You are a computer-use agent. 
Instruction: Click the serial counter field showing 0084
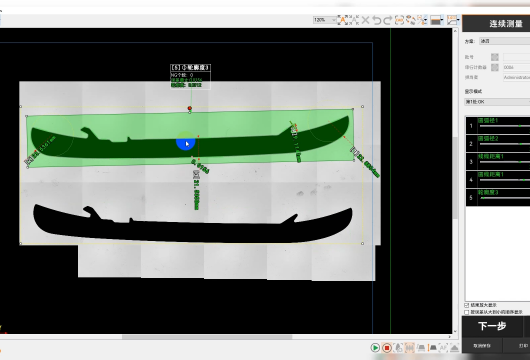[x=516, y=67]
